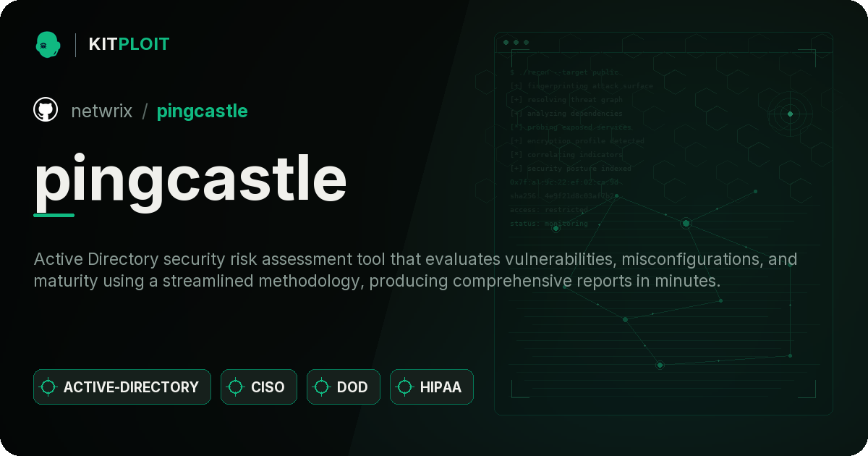The image size is (868, 456).
Task: Open the green pingcastle repository link
Action: 202,111
